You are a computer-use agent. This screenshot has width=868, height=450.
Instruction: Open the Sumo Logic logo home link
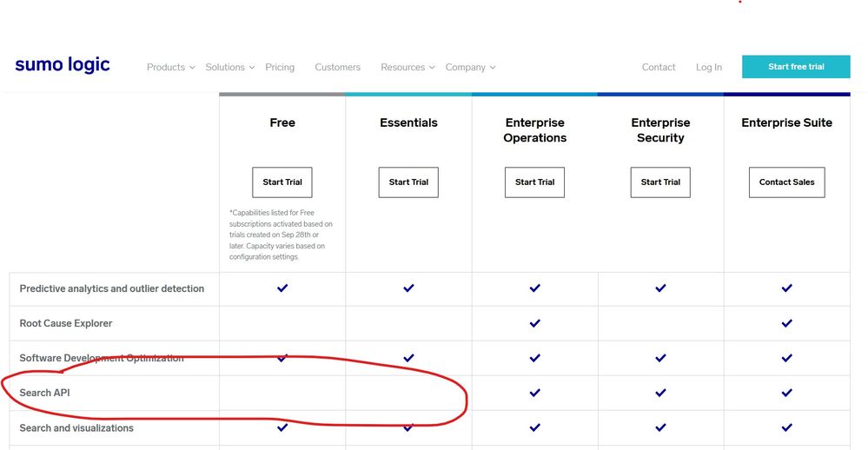[63, 65]
